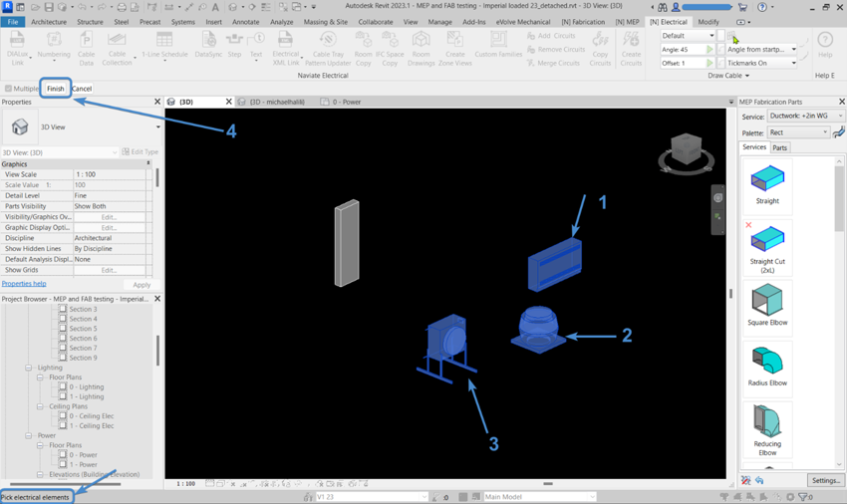Click the Cancel button

[x=82, y=89]
